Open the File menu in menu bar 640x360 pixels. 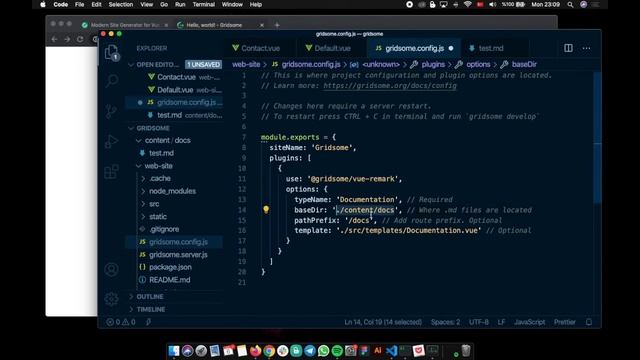79,4
